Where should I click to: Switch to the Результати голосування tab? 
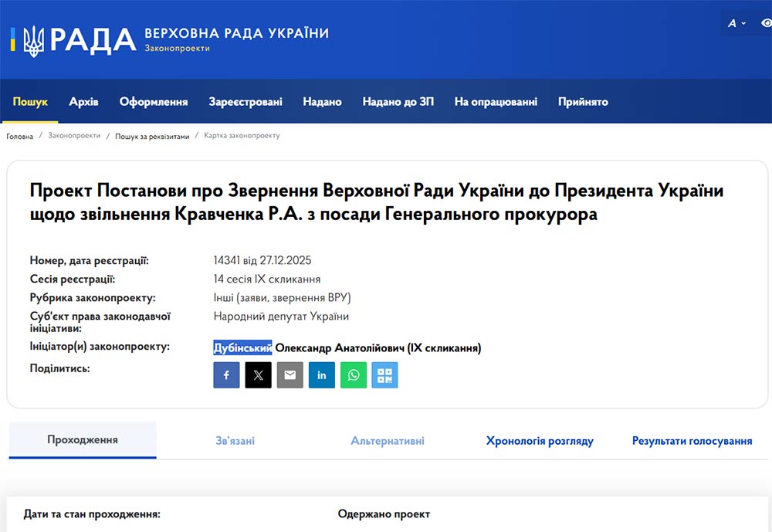pos(692,441)
